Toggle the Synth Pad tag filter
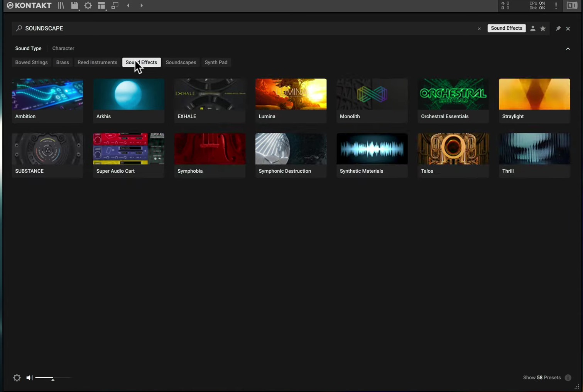583x392 pixels. [x=216, y=62]
